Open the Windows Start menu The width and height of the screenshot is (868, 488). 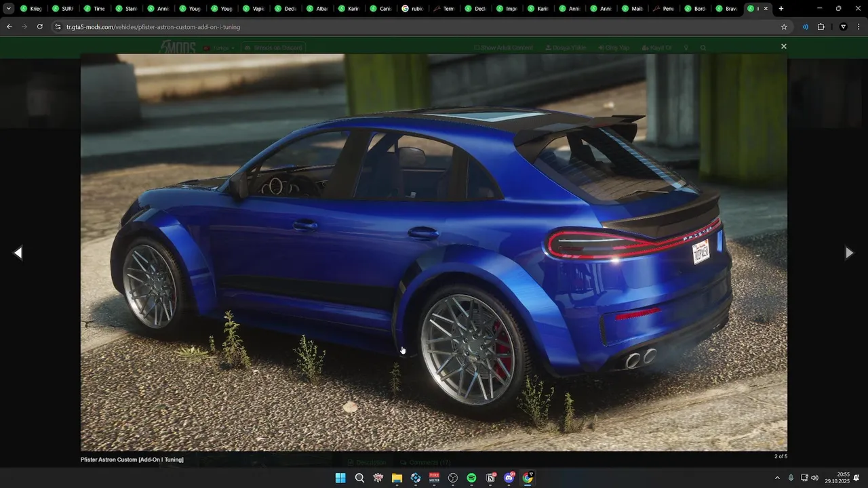pos(340,478)
